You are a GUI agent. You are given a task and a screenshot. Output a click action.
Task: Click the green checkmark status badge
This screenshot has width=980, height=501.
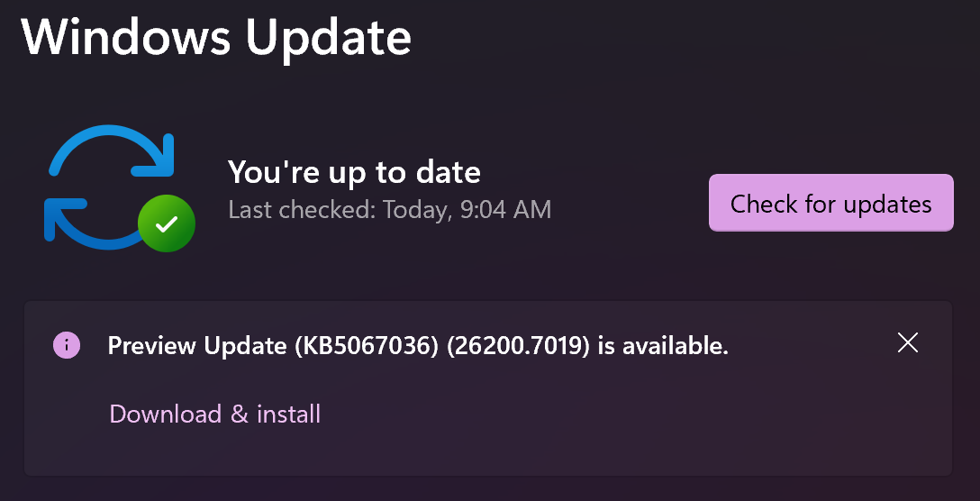point(167,221)
